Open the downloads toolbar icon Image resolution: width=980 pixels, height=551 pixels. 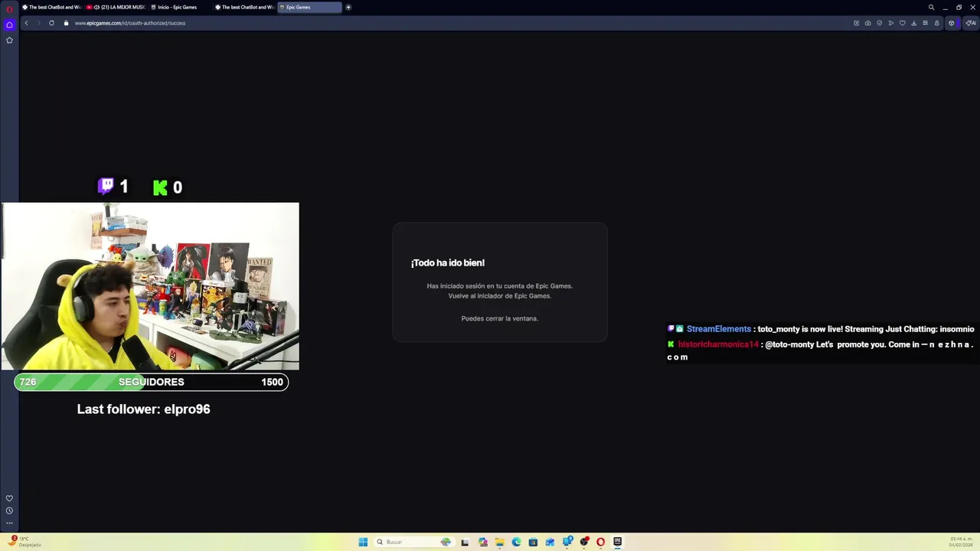tap(913, 23)
